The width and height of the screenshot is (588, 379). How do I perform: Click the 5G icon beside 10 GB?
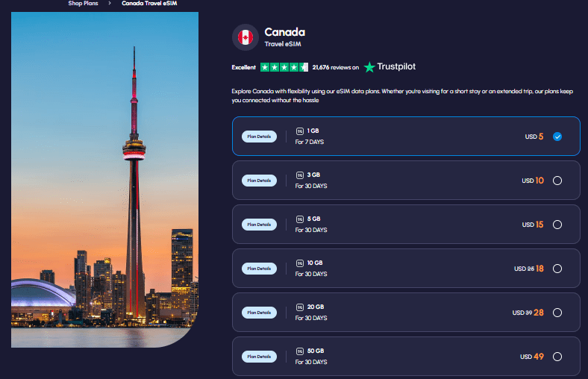pos(299,263)
